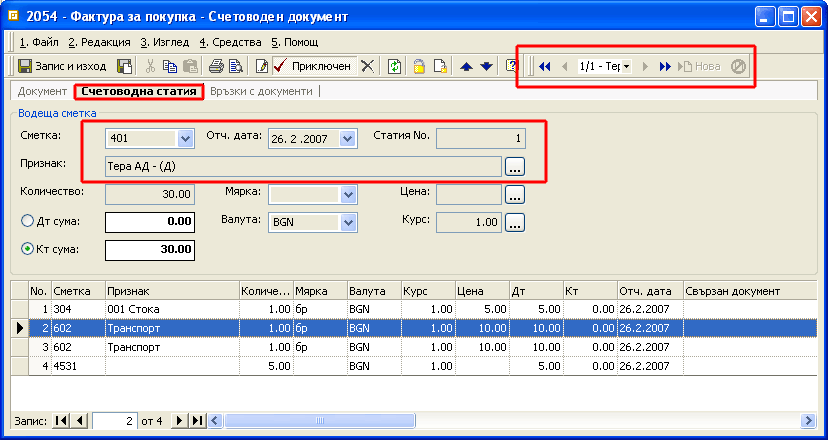
Task: Go to first record double-left arrow
Action: (x=544, y=67)
